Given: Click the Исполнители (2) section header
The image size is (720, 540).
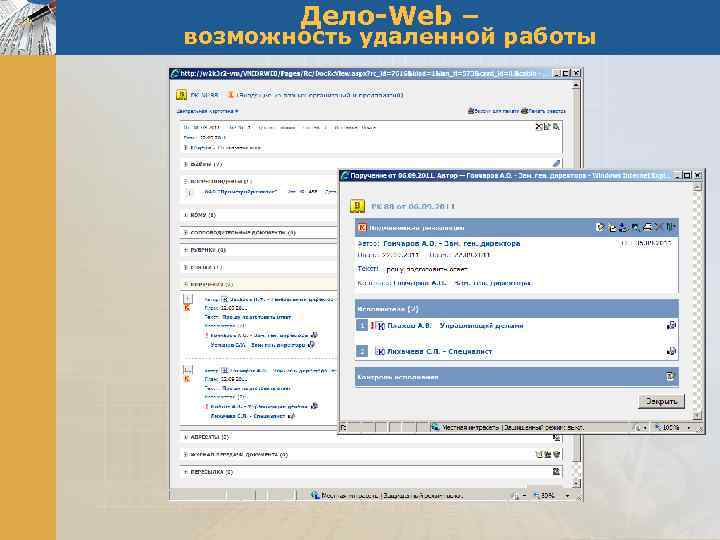Looking at the screenshot, I should [517, 309].
